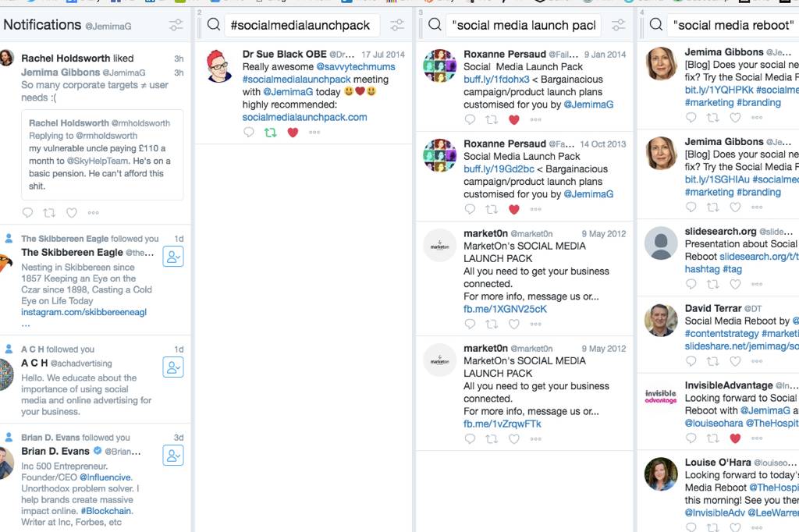Click the search magnifier in the reboot column
Screen dimensions: 799x532
[x=656, y=25]
